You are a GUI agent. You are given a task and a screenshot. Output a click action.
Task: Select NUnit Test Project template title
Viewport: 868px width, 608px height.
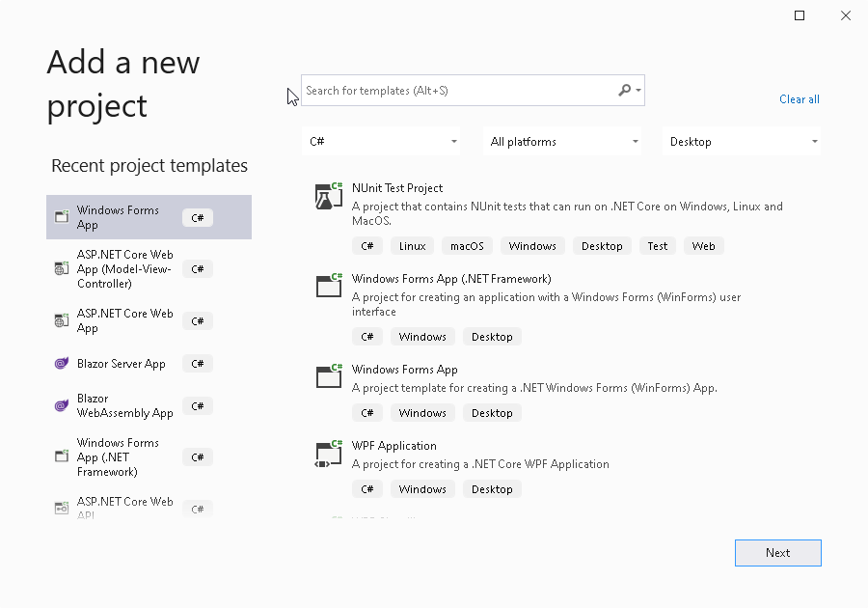pos(397,188)
